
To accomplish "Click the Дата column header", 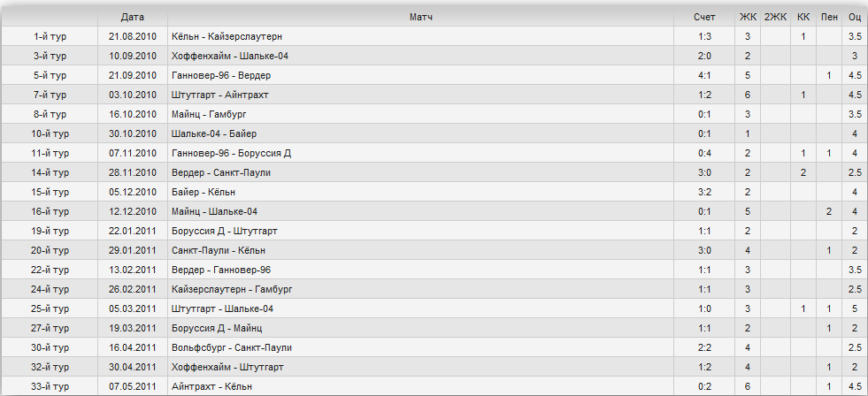I will pyautogui.click(x=133, y=17).
